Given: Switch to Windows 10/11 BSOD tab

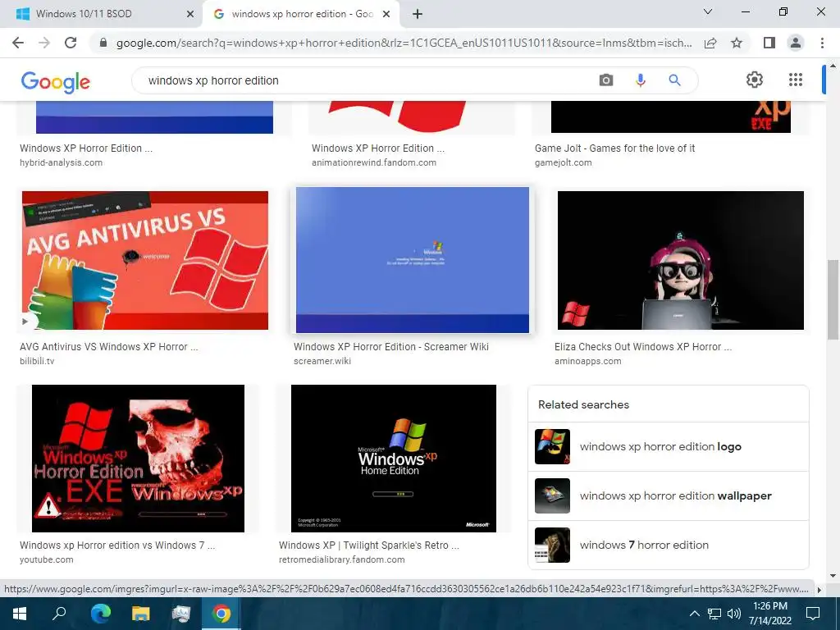Looking at the screenshot, I should (102, 14).
